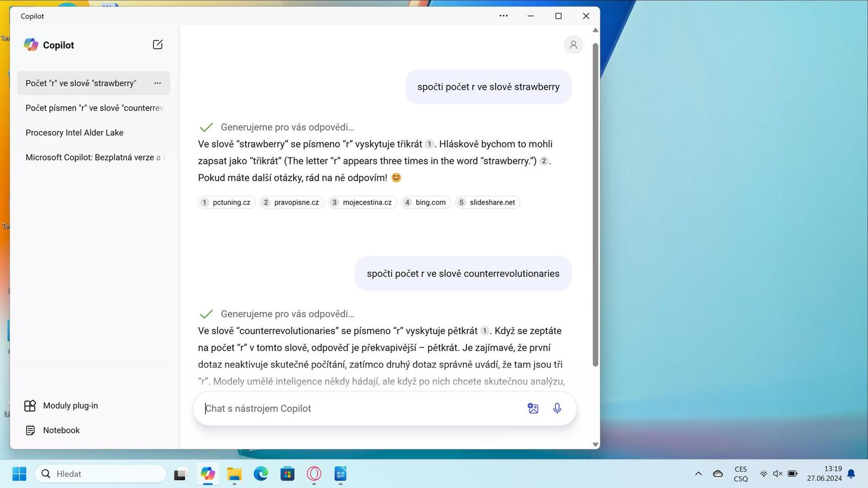Open the pravopisne.cz source link
This screenshot has width=868, height=488.
coord(292,202)
